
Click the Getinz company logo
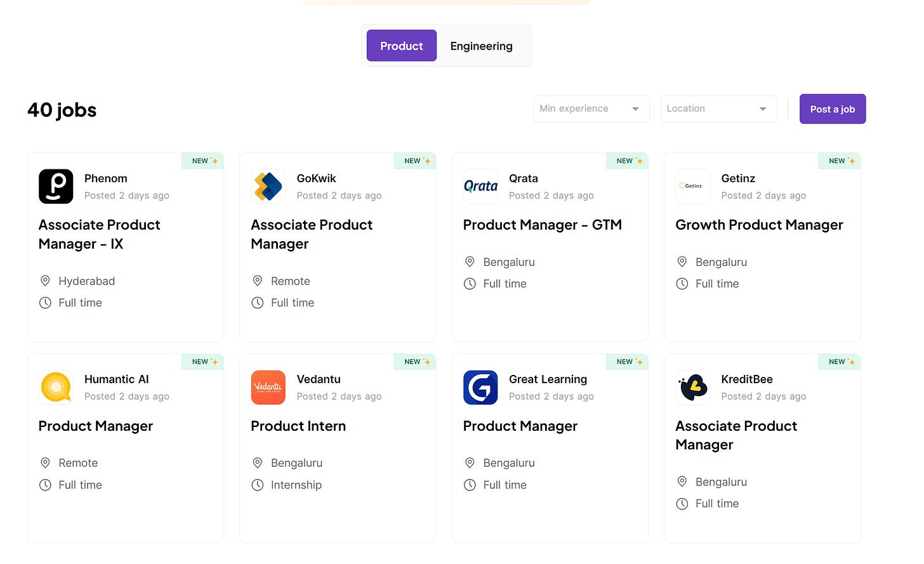click(692, 187)
